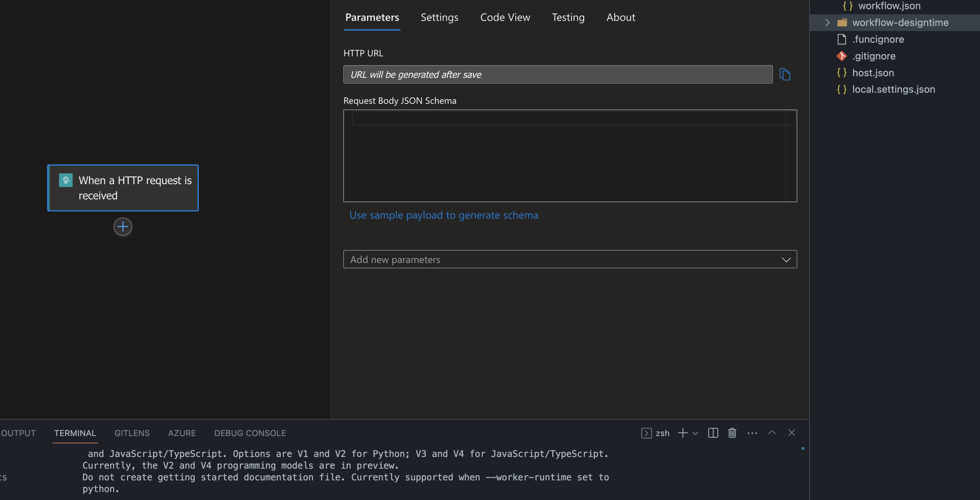Screen dimensions: 980x500
Task: Open local.settings.json file
Action: [893, 90]
